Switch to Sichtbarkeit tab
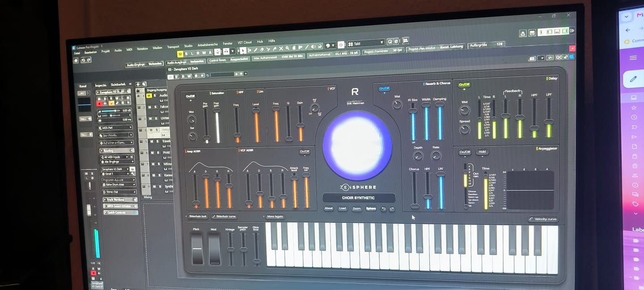The width and height of the screenshot is (644, 290). (118, 85)
